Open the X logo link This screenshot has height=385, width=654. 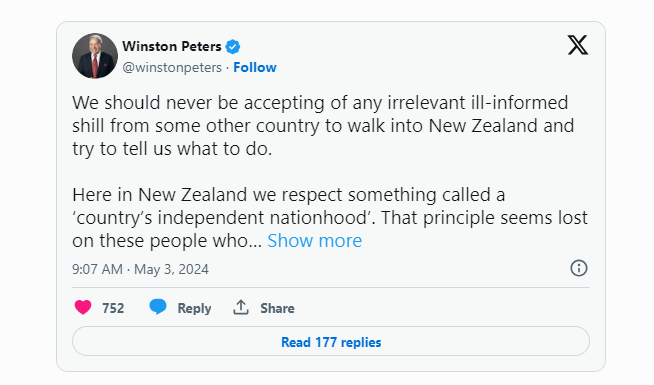tap(578, 45)
